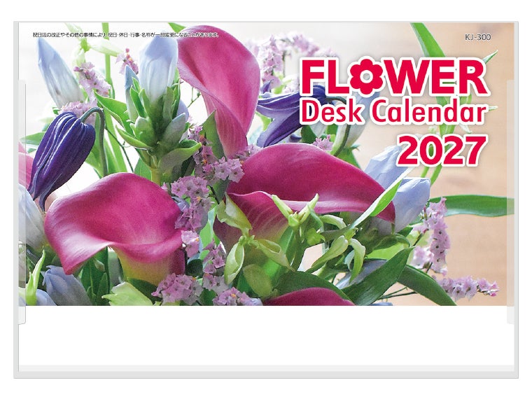The height and width of the screenshot is (399, 532).
Task: Click the KJ-300 product code
Action: click(477, 37)
